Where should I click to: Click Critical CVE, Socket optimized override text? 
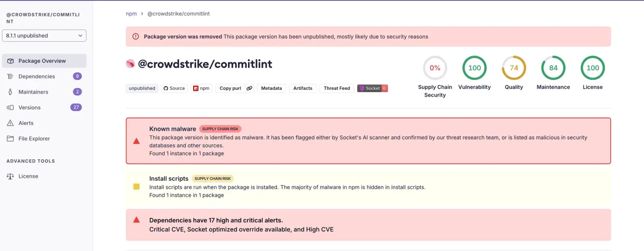point(242,230)
